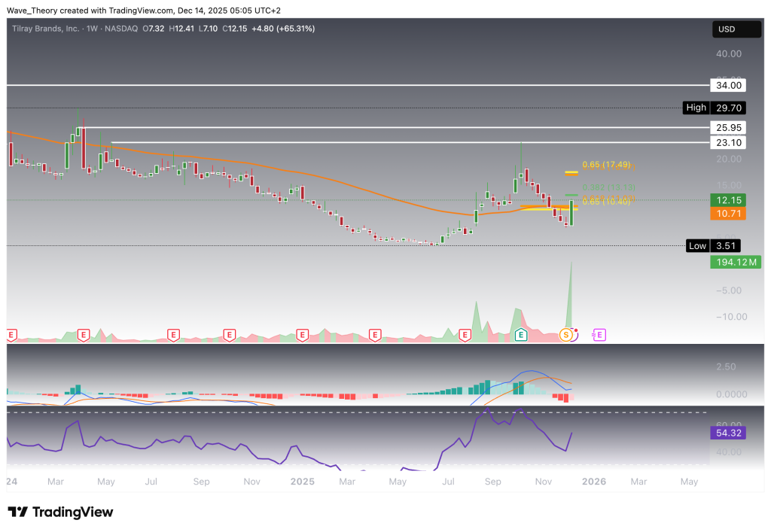
Task: Click the purple upcoming earnings marker near 2026
Action: click(600, 334)
